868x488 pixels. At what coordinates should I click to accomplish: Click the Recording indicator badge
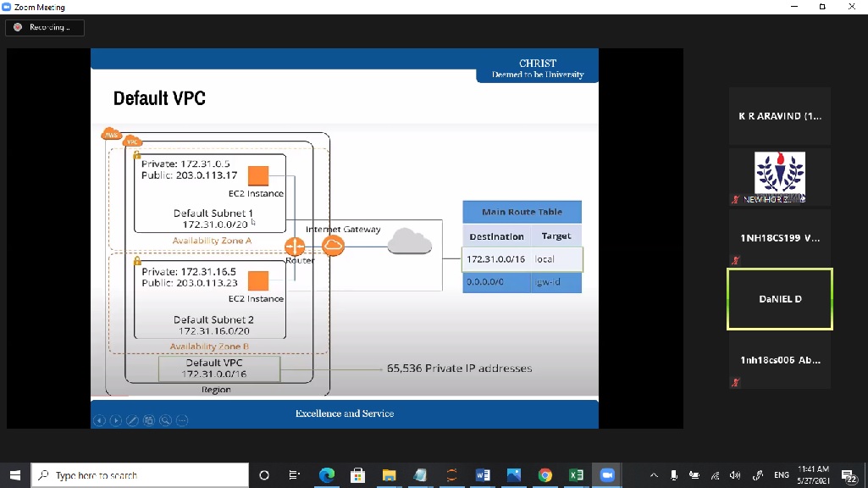click(44, 27)
